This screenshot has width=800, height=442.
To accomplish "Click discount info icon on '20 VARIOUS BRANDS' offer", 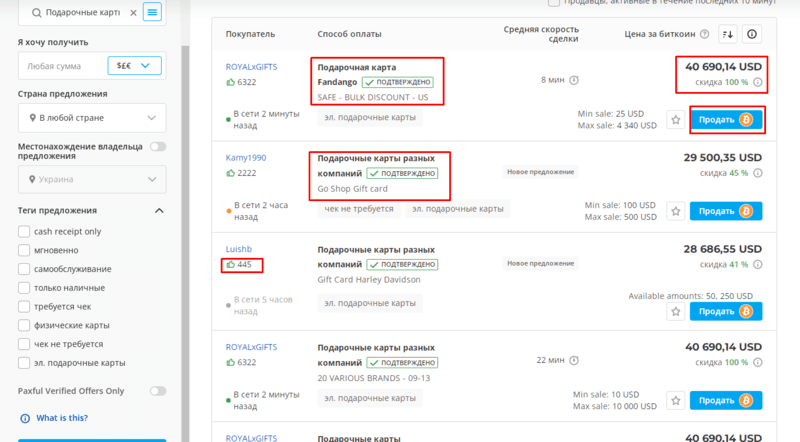I will coord(758,362).
